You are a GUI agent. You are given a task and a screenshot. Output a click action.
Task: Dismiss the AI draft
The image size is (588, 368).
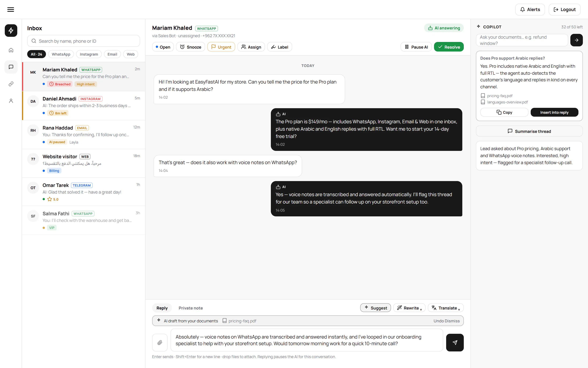pyautogui.click(x=452, y=321)
